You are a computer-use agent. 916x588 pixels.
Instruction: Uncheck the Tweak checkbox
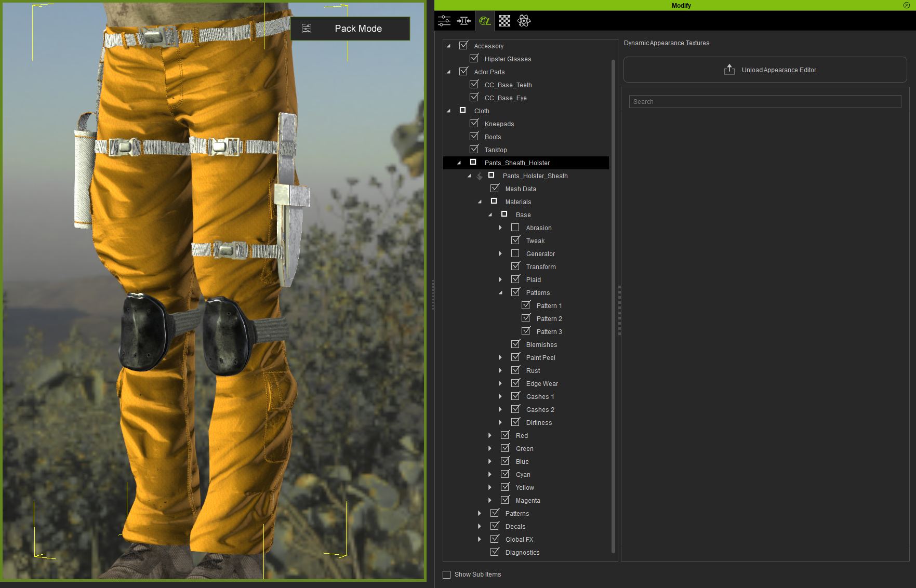(x=515, y=240)
